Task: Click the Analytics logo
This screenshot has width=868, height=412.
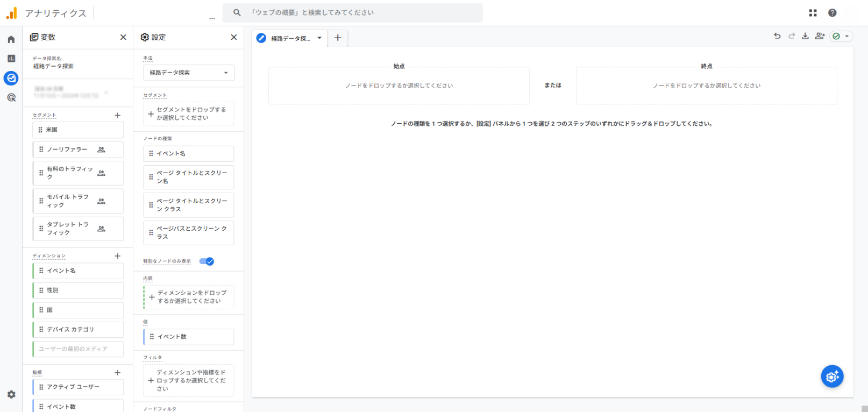Action: click(x=12, y=13)
